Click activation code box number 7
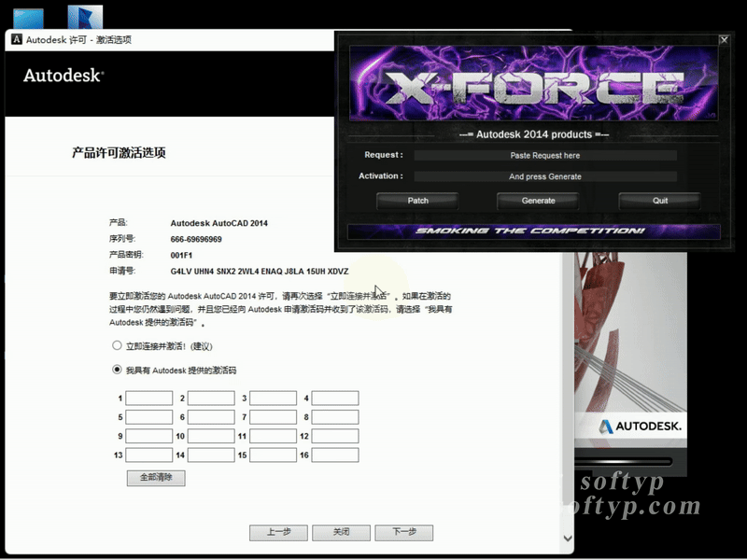The image size is (747, 560). [273, 417]
